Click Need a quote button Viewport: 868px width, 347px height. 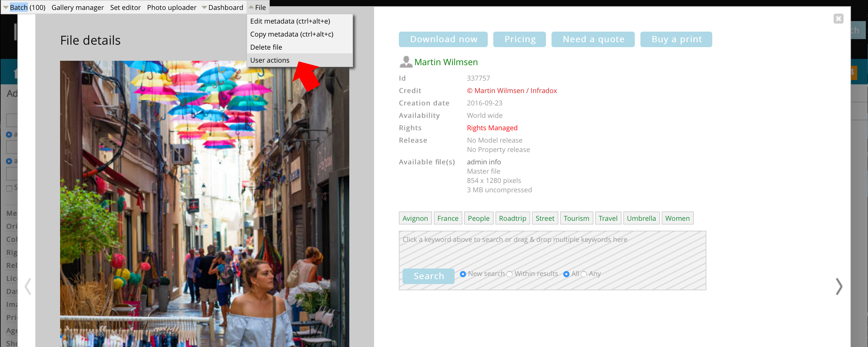click(x=593, y=39)
